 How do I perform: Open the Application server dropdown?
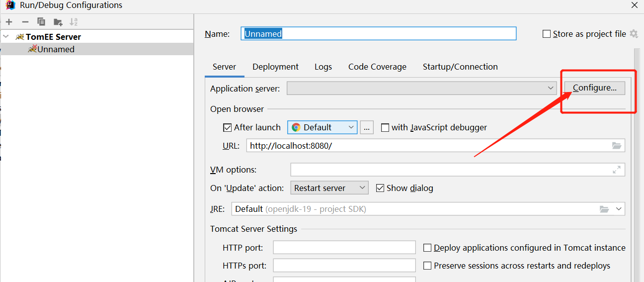coord(422,88)
